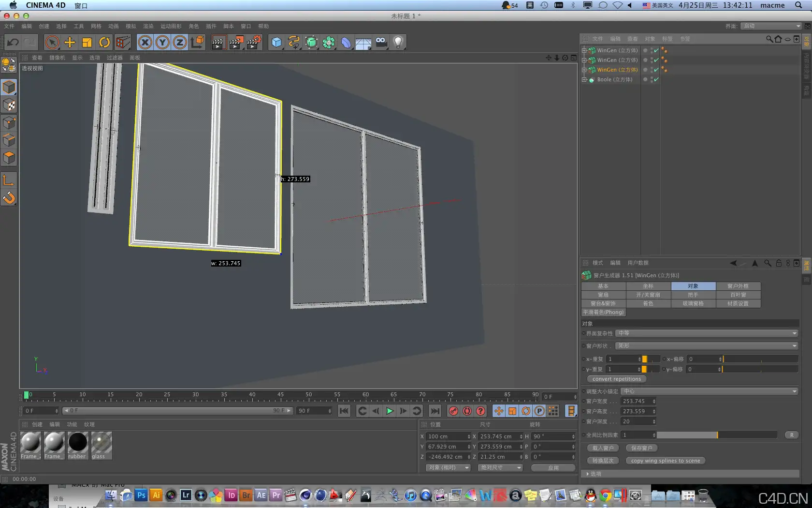Select the Move tool

coord(70,43)
